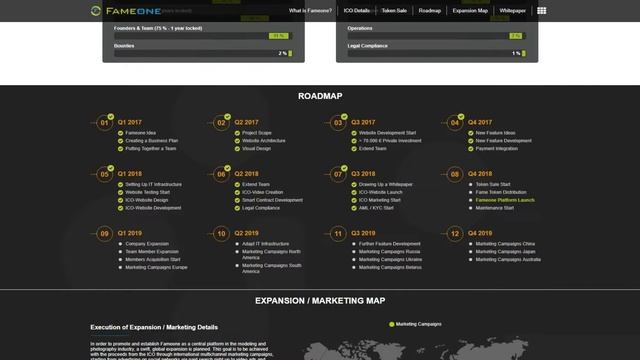Click the Legal Compliance 1 % progress bar

click(437, 53)
